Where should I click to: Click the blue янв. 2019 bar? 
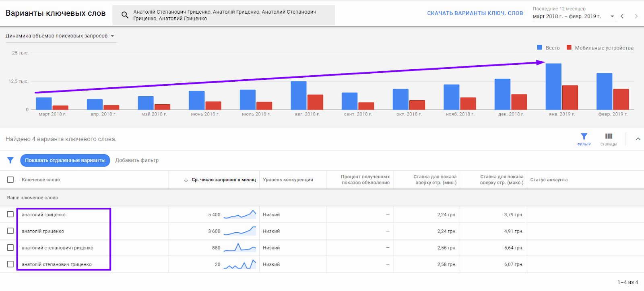point(553,87)
